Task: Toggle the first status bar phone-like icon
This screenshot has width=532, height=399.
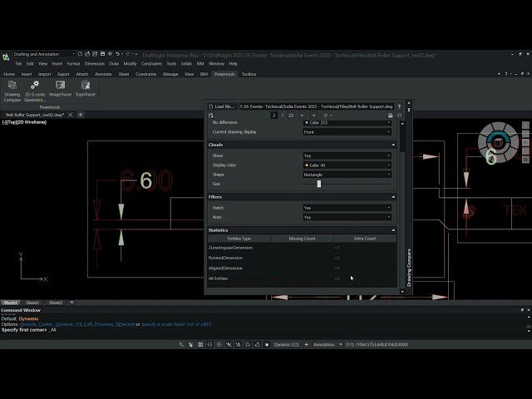Action: coord(181,345)
